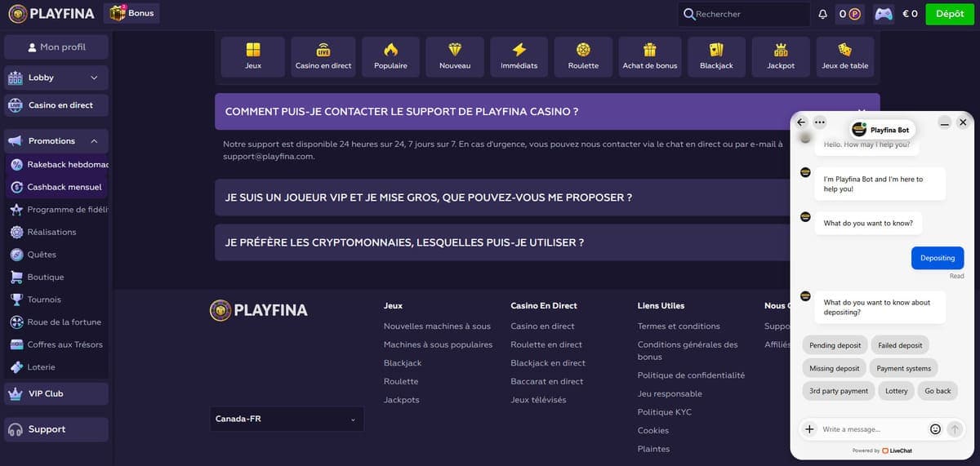Select the Nouveau diamond tile
Screen dimensions: 980x466
455,57
